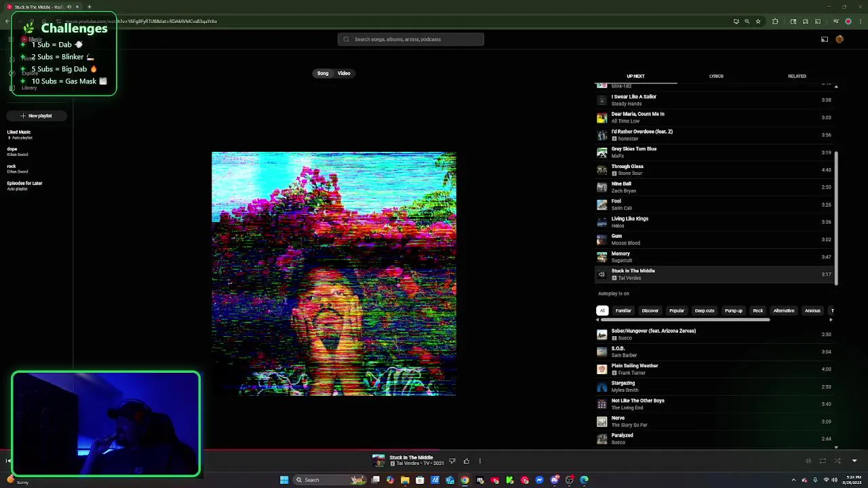
Task: Create a New playlist
Action: point(37,116)
